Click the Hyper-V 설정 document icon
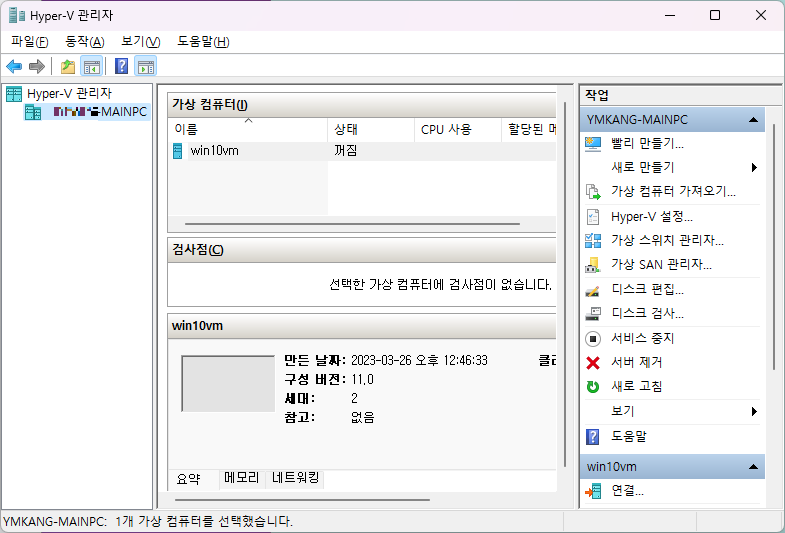The width and height of the screenshot is (785, 533). pos(593,217)
